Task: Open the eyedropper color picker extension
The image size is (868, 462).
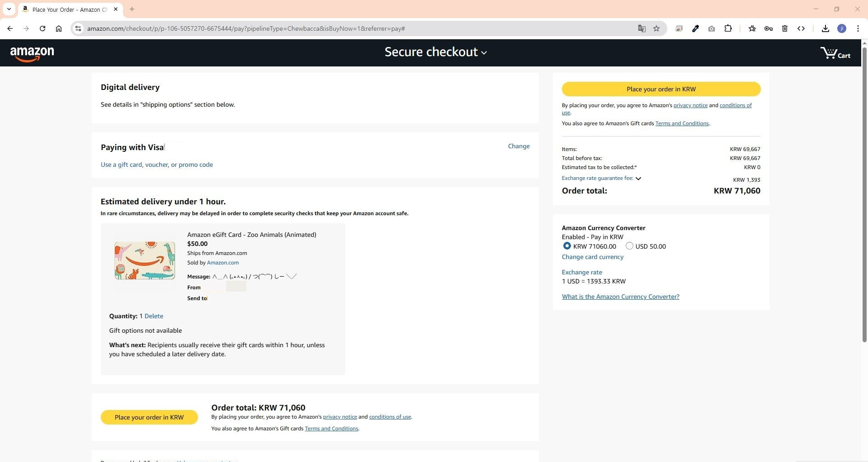Action: [695, 28]
